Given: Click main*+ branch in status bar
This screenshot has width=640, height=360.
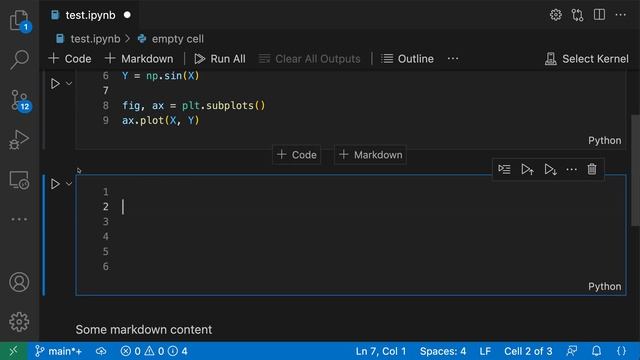Looking at the screenshot, I should (59, 351).
